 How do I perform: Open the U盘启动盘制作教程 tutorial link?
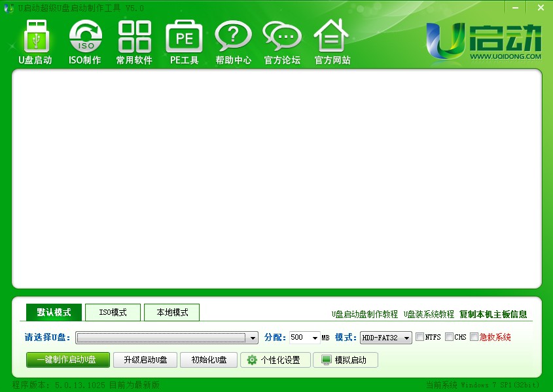(x=365, y=314)
